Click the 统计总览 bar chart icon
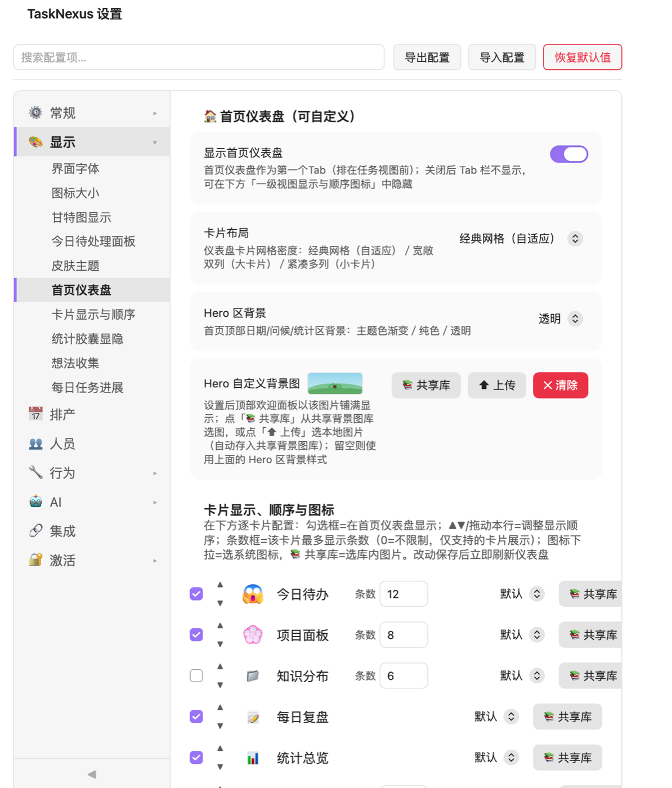 [x=253, y=758]
